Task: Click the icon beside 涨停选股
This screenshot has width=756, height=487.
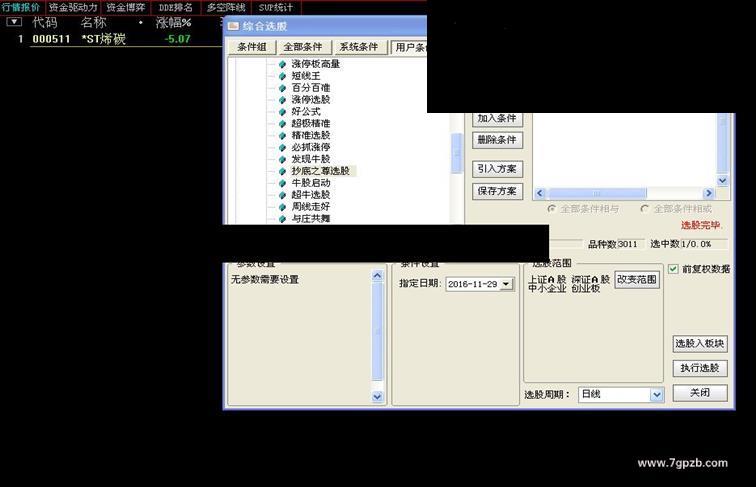Action: [x=283, y=100]
